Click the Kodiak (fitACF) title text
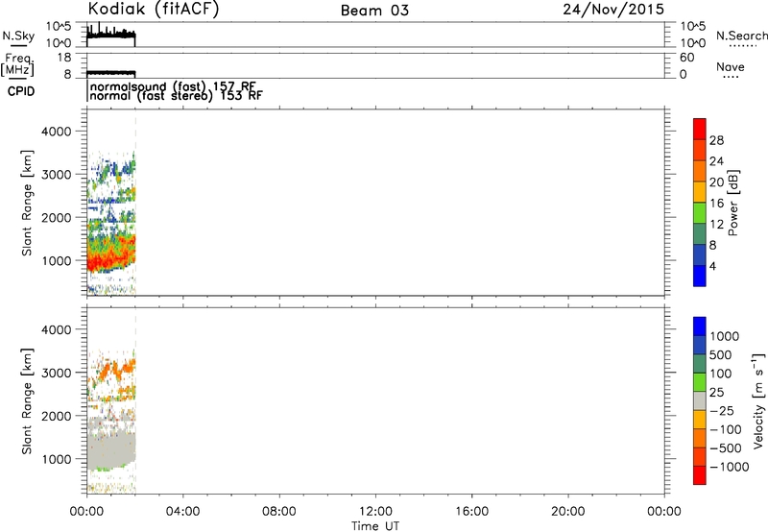Image resolution: width=768 pixels, height=532 pixels. coord(154,10)
